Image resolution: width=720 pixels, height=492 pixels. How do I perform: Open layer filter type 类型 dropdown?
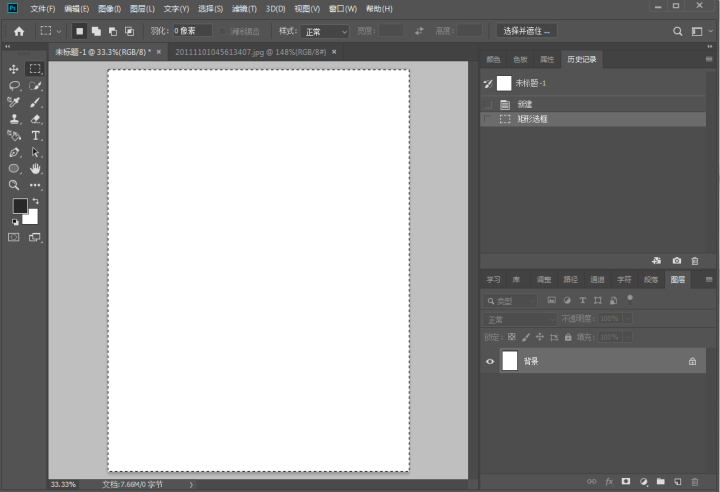click(509, 301)
